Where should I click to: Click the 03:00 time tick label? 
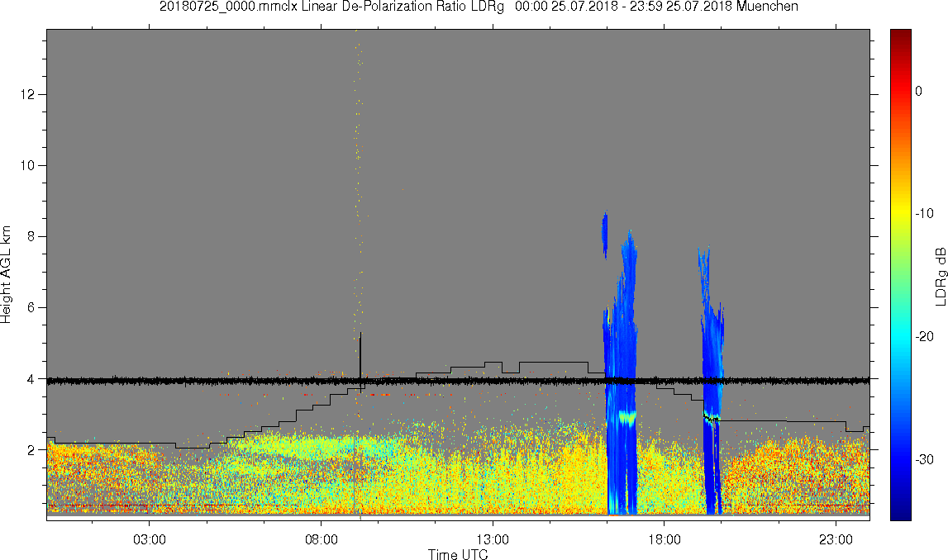click(x=150, y=539)
